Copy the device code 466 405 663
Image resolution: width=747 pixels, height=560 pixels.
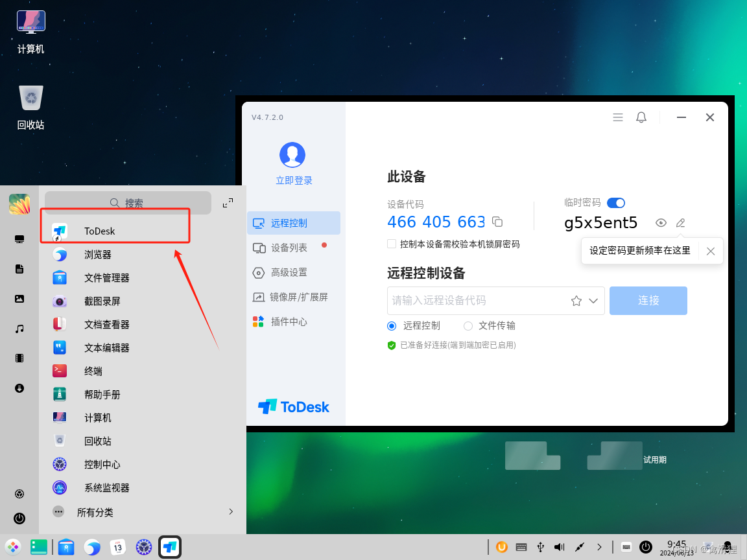pos(497,222)
